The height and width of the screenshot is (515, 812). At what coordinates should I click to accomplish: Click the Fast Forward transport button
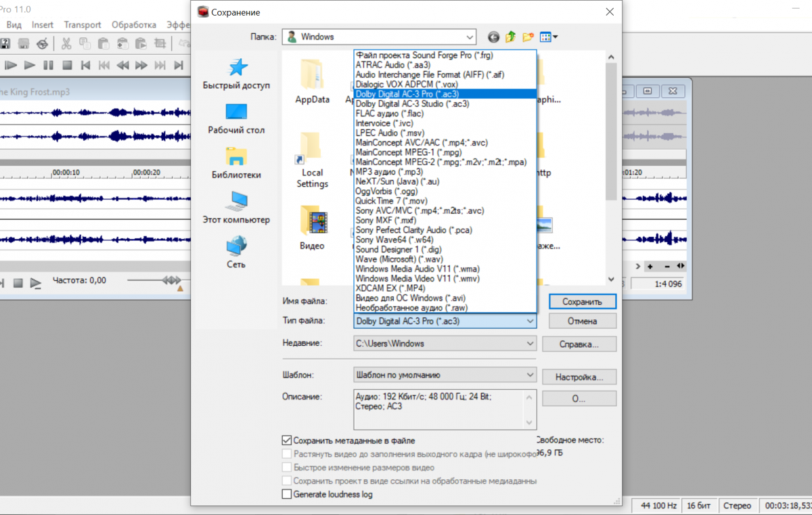click(x=141, y=66)
